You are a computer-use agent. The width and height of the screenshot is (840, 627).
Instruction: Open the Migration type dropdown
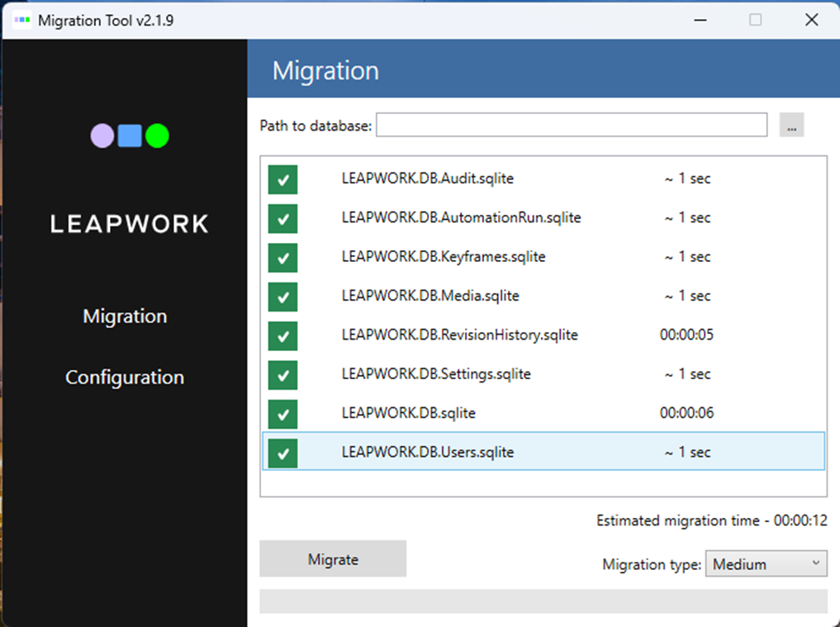(x=766, y=563)
